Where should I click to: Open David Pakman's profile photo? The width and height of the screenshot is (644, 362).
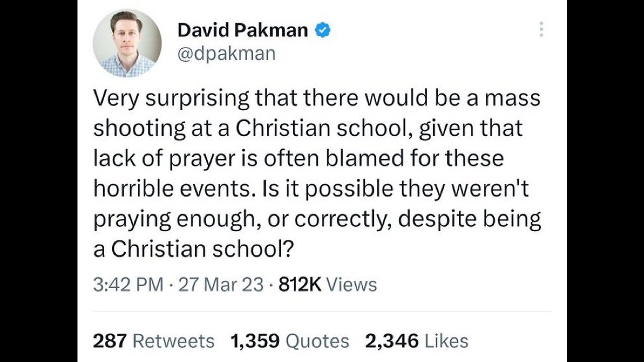(x=127, y=43)
